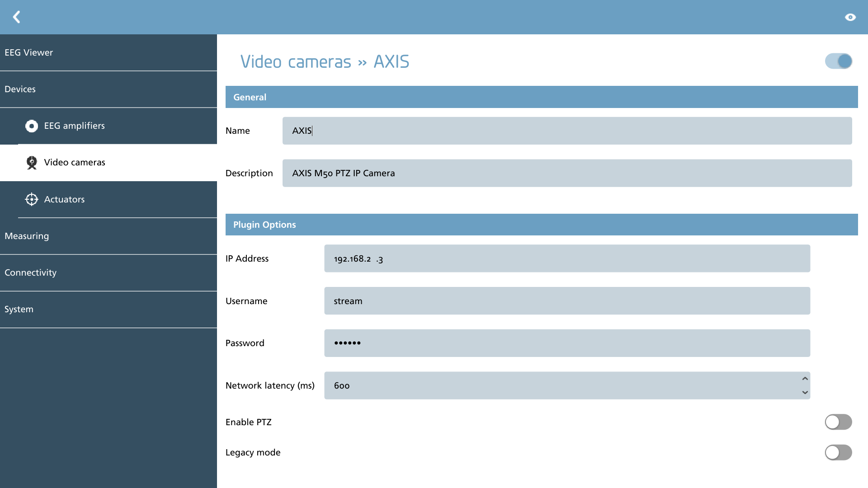Click the Username field with stream

[x=567, y=301]
